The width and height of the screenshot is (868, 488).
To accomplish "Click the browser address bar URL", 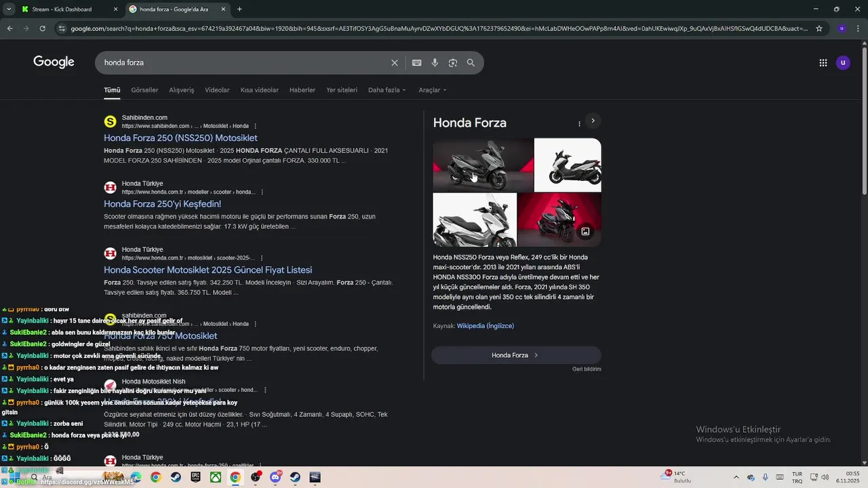I will [x=439, y=28].
